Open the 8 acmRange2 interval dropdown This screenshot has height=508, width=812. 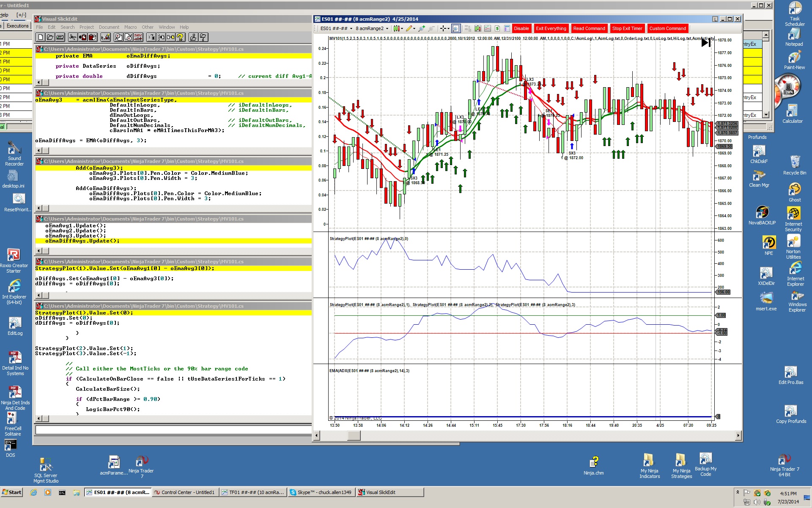(x=387, y=28)
